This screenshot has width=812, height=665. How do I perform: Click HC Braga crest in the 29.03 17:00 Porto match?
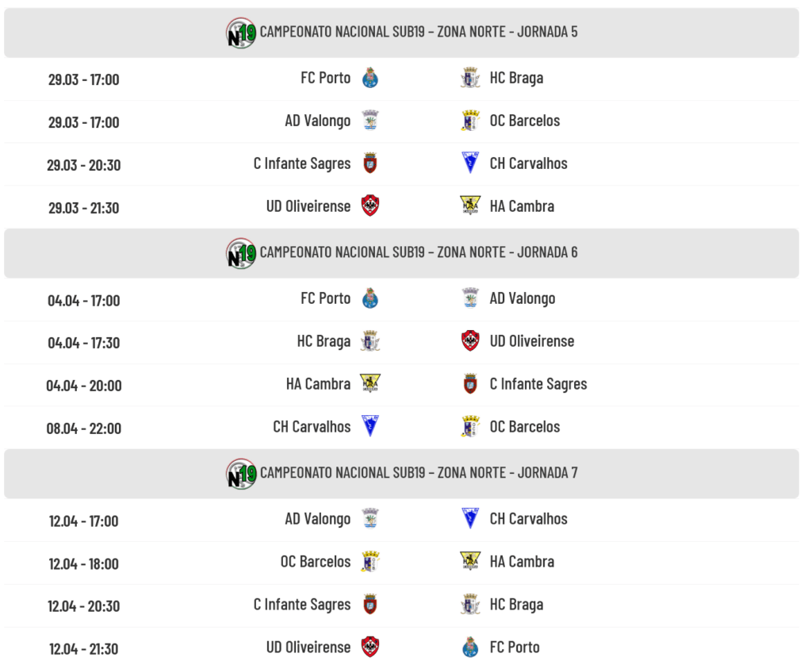(470, 78)
